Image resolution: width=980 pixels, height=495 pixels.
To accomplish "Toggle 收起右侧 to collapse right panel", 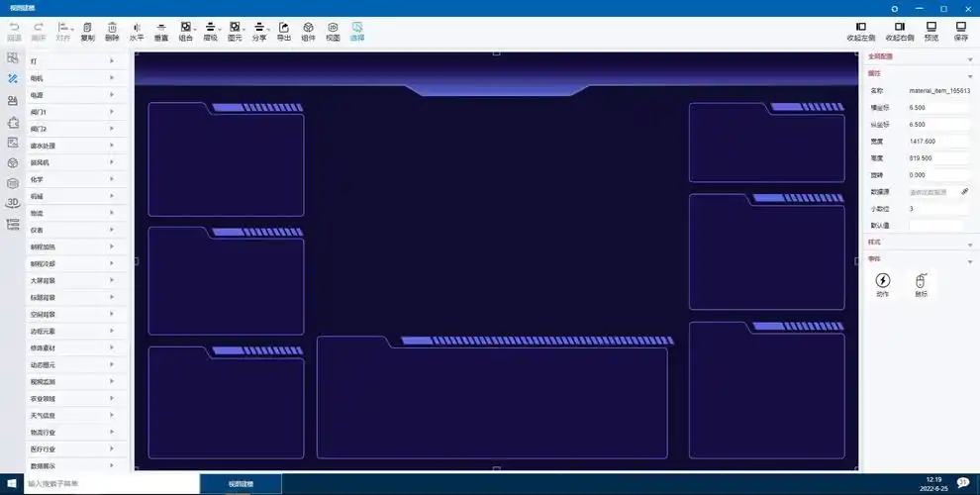I will tap(899, 27).
